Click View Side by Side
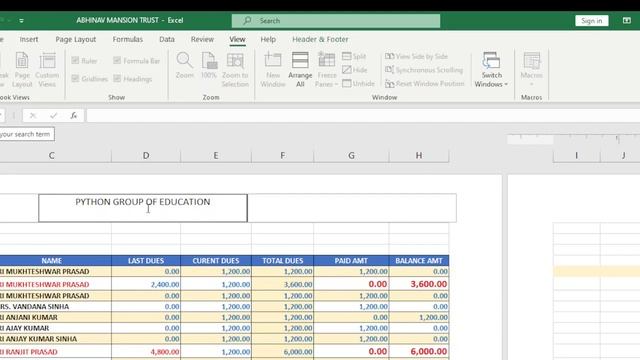Viewport: 640px width, 360px height. pos(416,56)
